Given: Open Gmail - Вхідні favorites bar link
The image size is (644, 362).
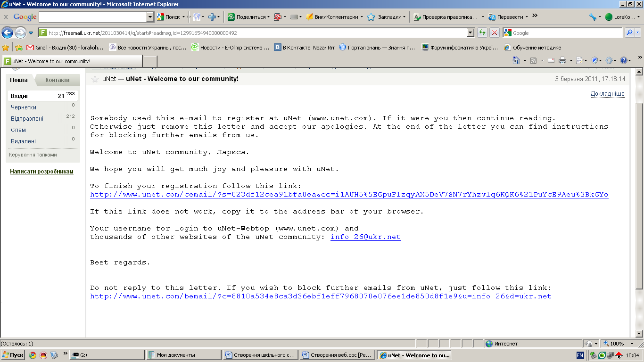Looking at the screenshot, I should pos(65,47).
